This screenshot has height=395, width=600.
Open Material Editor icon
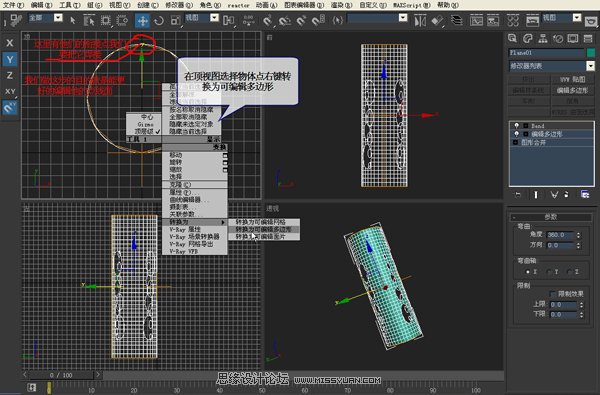[513, 20]
